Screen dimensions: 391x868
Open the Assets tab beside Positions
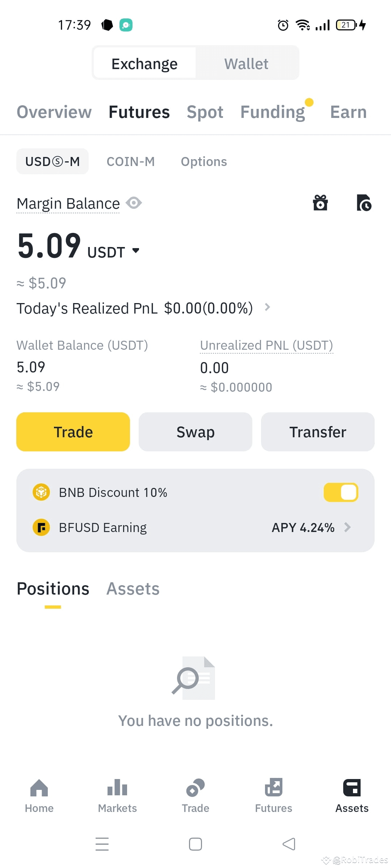point(133,588)
